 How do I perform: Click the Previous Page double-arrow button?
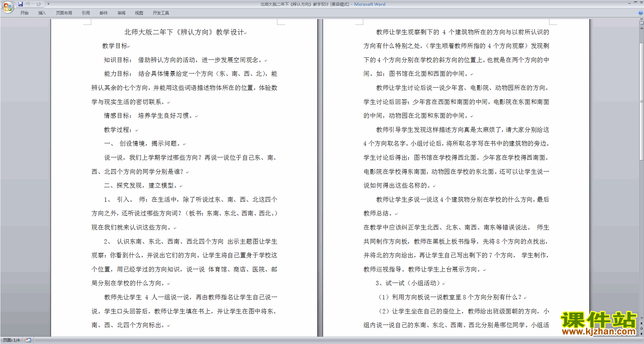point(642,323)
